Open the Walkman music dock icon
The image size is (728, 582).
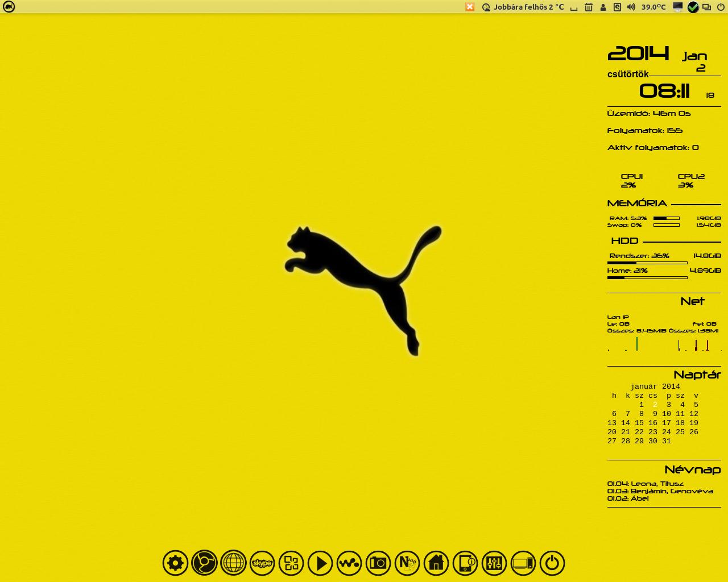(349, 563)
